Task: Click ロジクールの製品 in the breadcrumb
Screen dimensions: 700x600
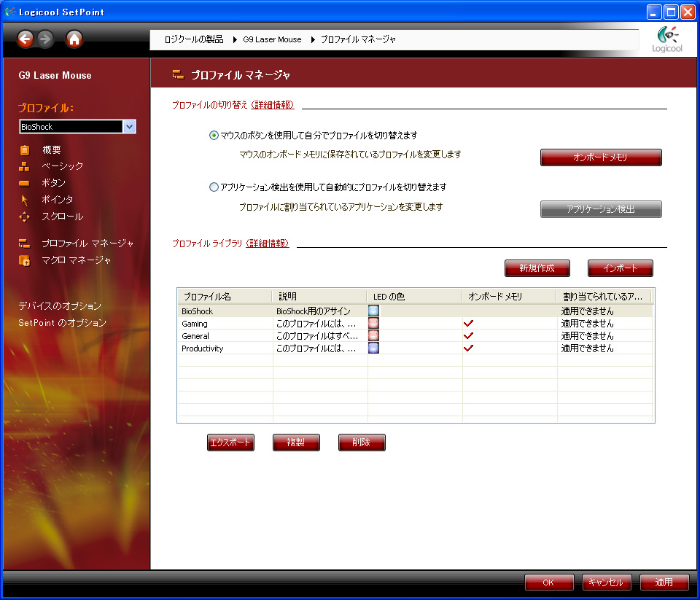Action: pos(194,39)
